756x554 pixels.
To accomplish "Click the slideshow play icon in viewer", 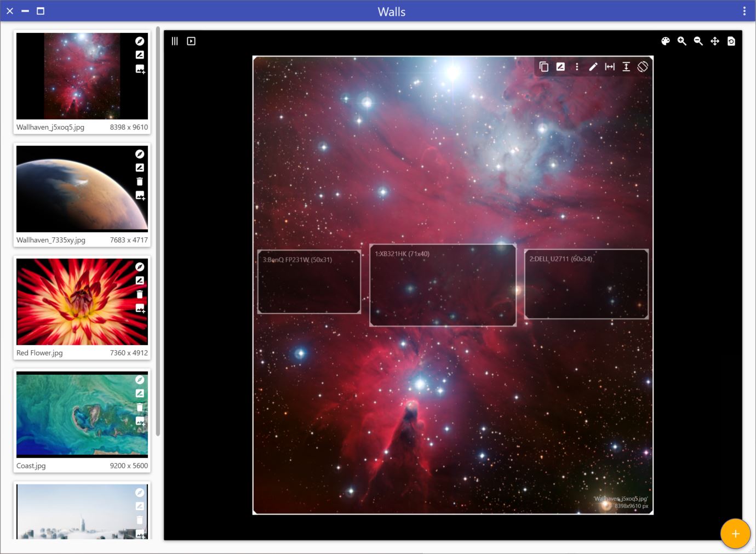I will coord(191,41).
